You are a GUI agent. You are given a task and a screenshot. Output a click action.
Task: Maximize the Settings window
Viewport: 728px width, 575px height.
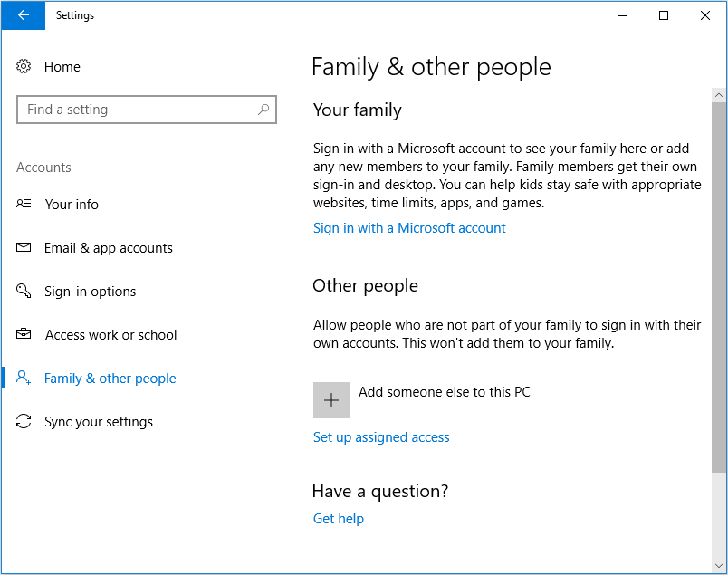click(x=664, y=15)
